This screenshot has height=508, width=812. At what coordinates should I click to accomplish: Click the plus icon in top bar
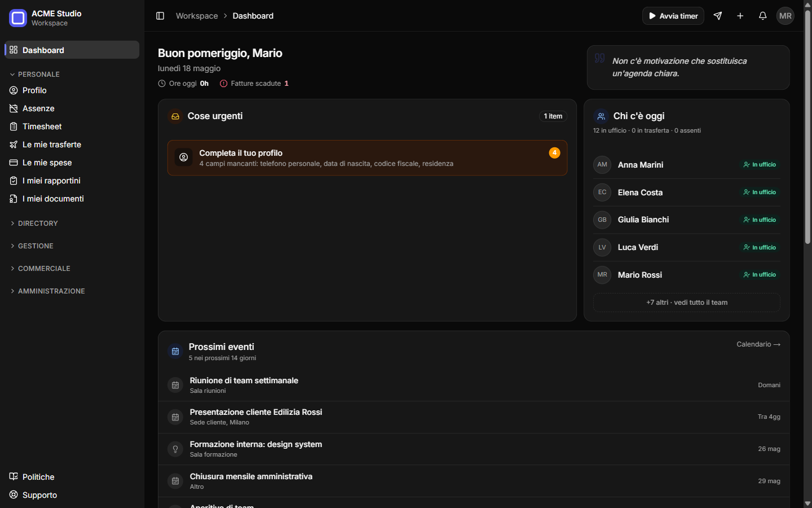tap(740, 16)
